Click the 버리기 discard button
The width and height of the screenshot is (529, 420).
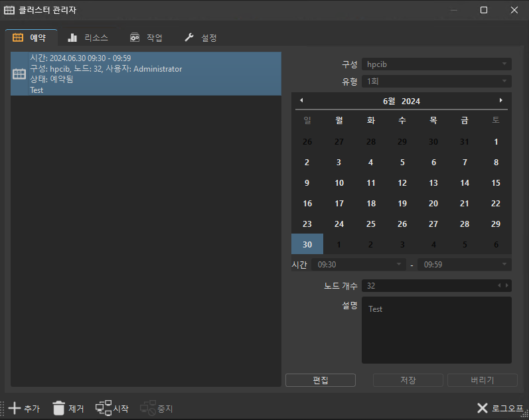tap(482, 380)
